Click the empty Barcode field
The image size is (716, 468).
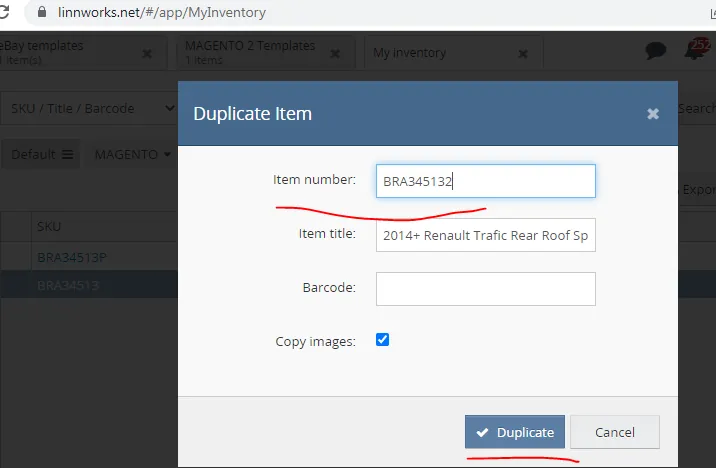(x=485, y=289)
